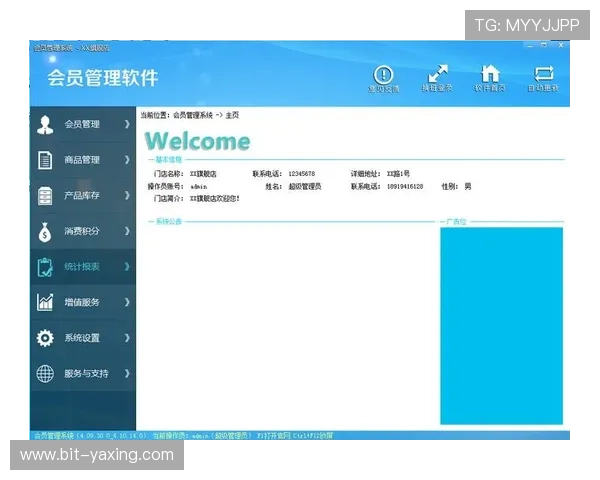Expand the 会员管理 chevron
The height and width of the screenshot is (480, 600).
(x=127, y=124)
